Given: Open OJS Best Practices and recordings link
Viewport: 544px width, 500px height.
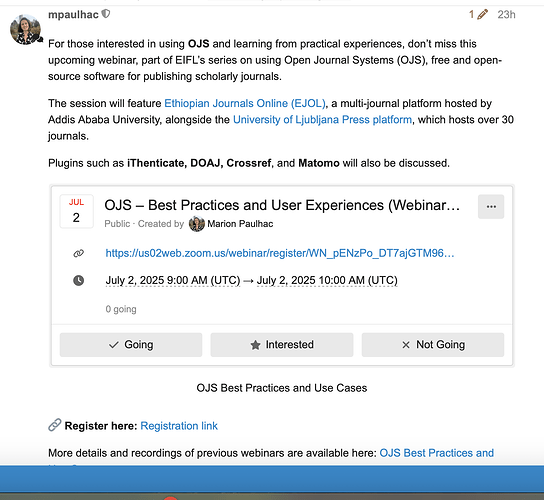Looking at the screenshot, I should click(436, 453).
